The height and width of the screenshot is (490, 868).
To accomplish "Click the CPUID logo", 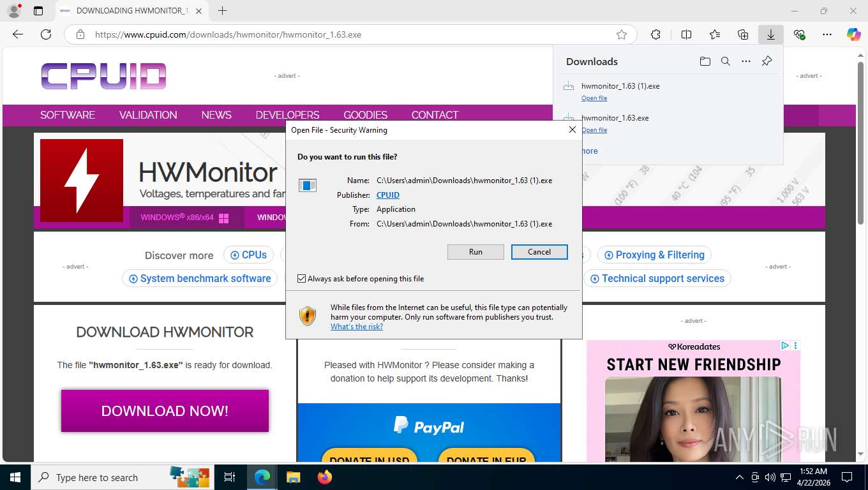I will point(104,76).
